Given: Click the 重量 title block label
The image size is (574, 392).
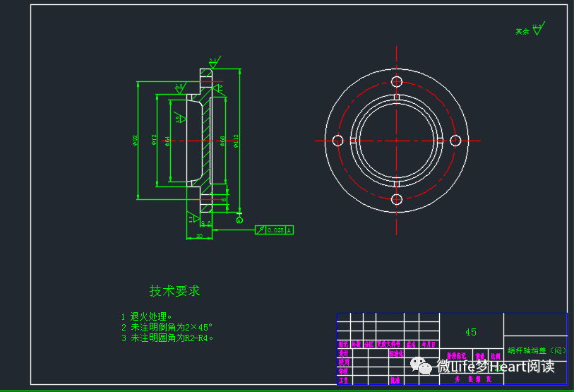Looking at the screenshot, I should coord(480,356).
